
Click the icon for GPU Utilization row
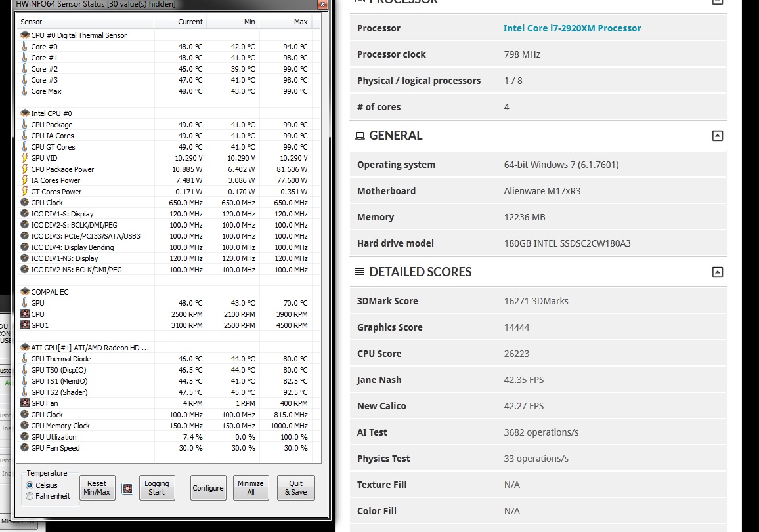point(25,436)
